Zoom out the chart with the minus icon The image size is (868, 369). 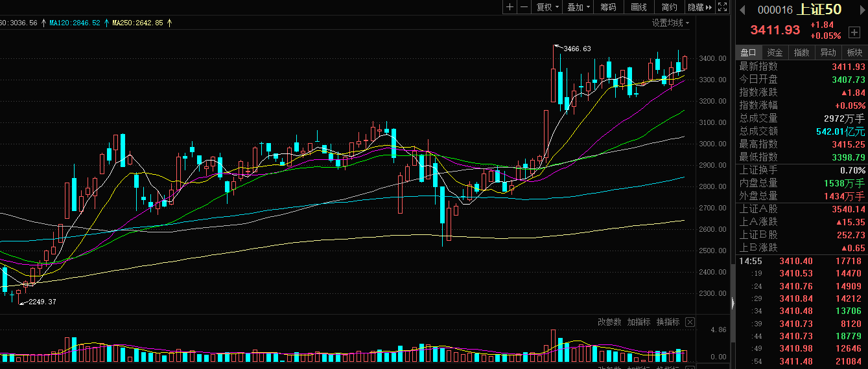tap(523, 7)
